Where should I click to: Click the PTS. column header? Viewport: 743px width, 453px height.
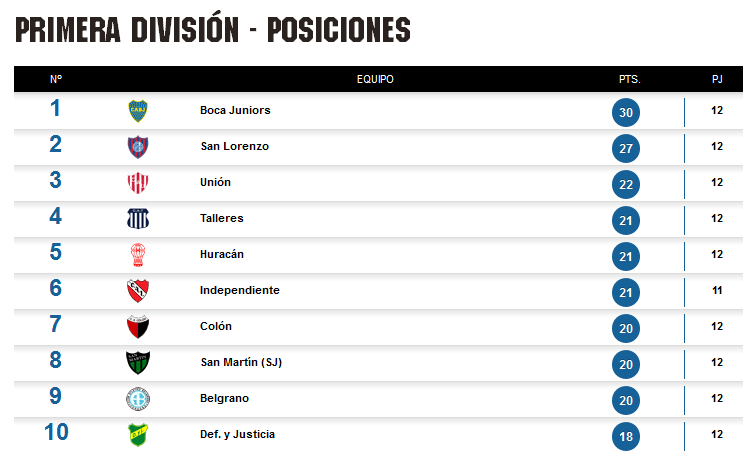pos(630,80)
